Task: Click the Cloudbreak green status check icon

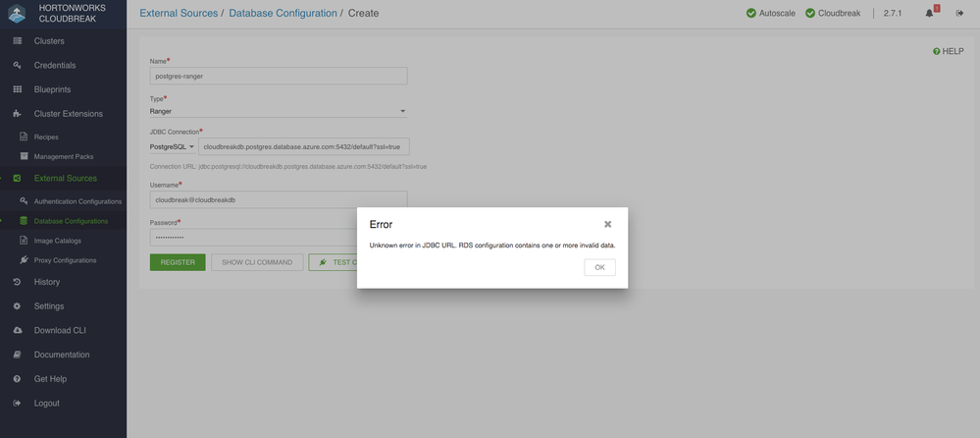Action: (810, 13)
